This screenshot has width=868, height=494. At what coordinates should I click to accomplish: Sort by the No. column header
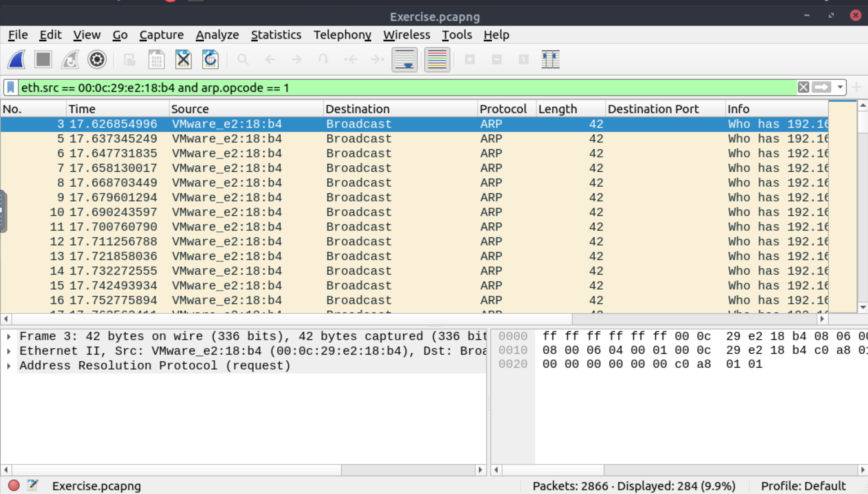tap(33, 109)
